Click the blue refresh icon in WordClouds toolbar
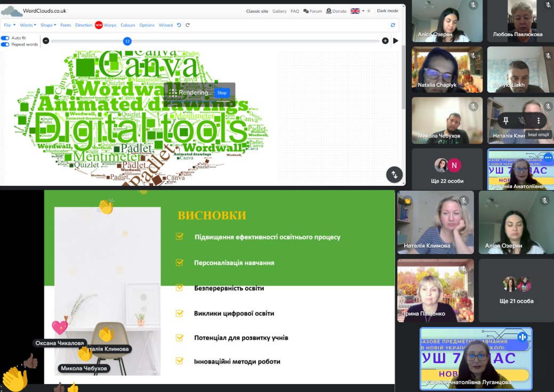The image size is (554, 392). (x=393, y=25)
